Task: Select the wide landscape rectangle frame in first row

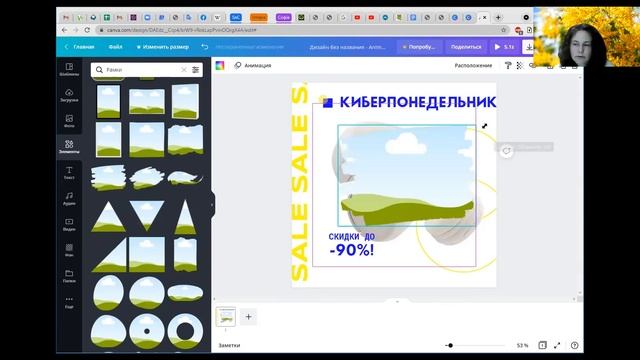Action: [x=147, y=101]
